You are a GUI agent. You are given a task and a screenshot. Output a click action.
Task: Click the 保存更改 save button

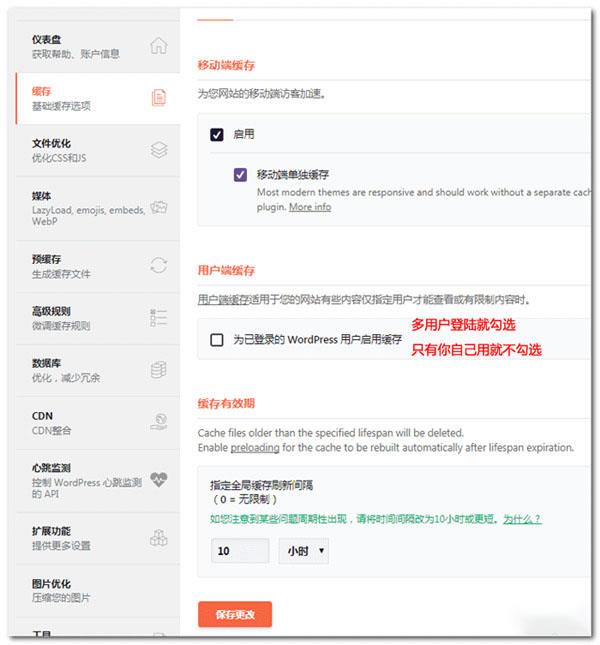point(235,614)
